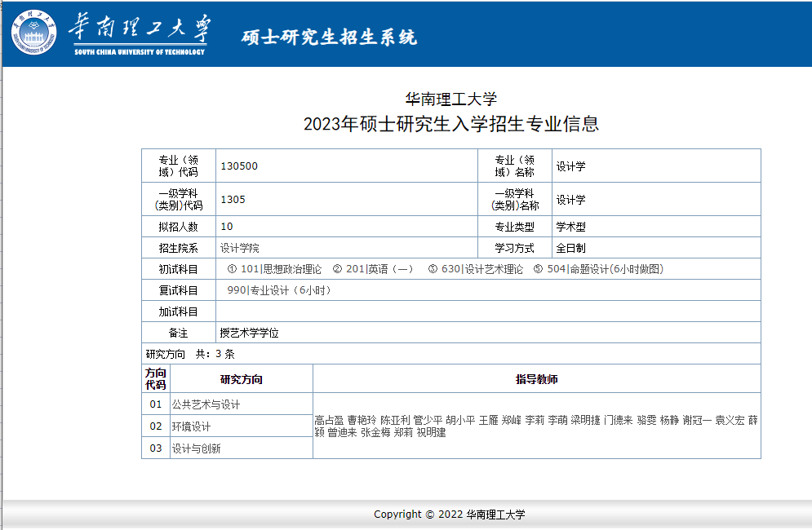Select research direction 公共艺术与设计
The height and width of the screenshot is (530, 812).
click(x=206, y=404)
